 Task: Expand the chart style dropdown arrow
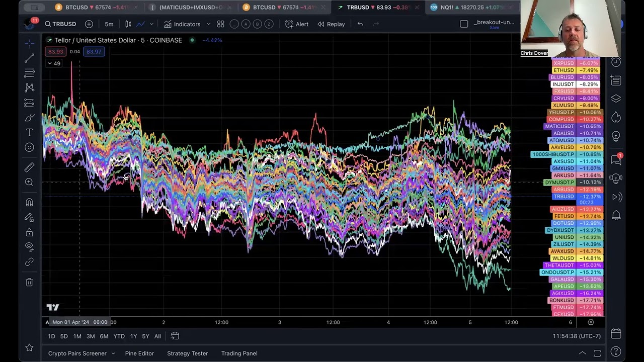[151, 24]
